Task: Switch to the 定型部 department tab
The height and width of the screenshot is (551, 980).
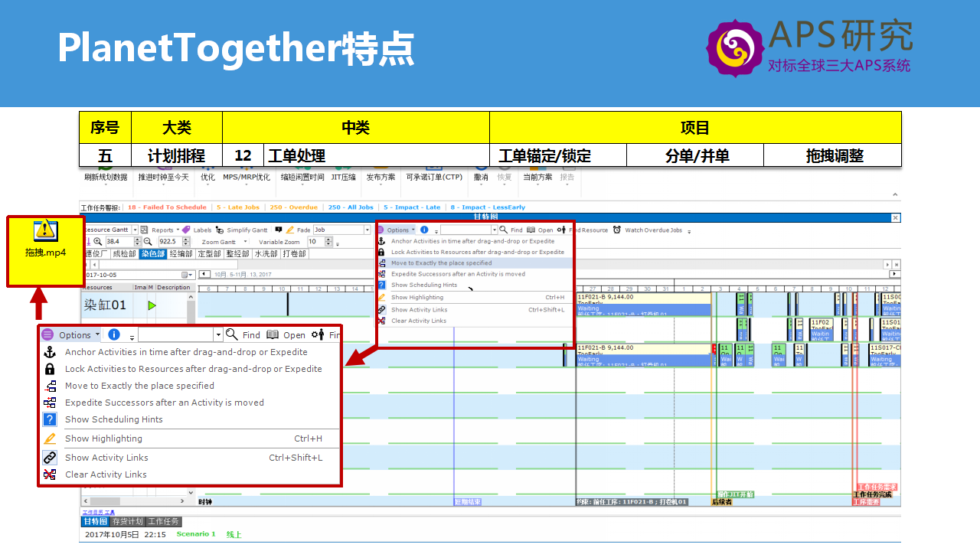Action: [209, 253]
